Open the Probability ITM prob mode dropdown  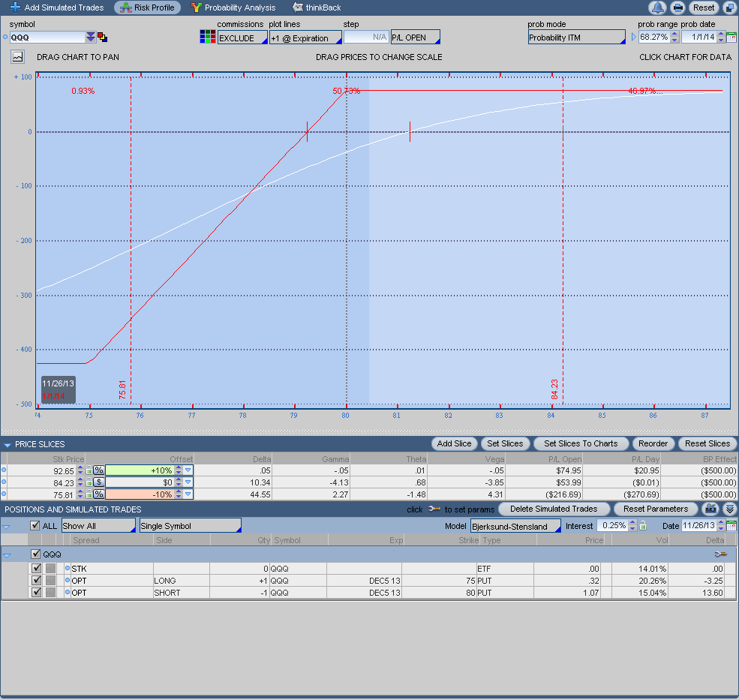pyautogui.click(x=577, y=38)
